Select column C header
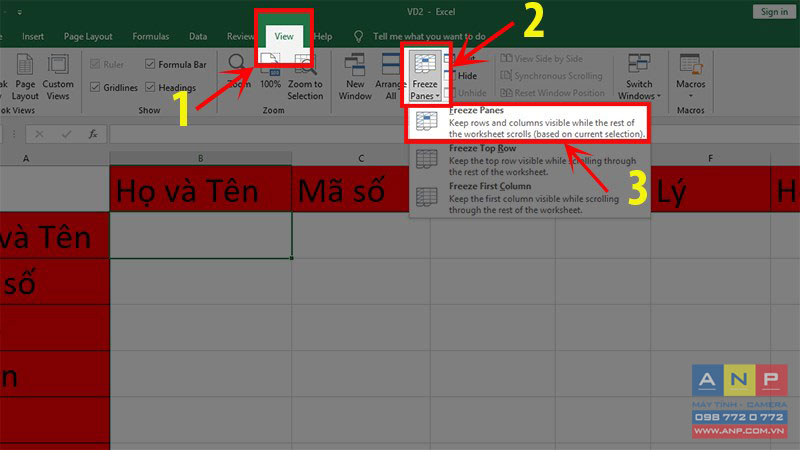The height and width of the screenshot is (450, 800). pyautogui.click(x=361, y=158)
